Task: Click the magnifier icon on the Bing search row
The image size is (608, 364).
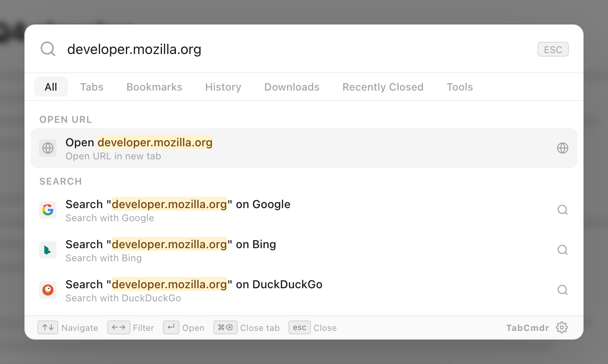Action: pyautogui.click(x=563, y=250)
